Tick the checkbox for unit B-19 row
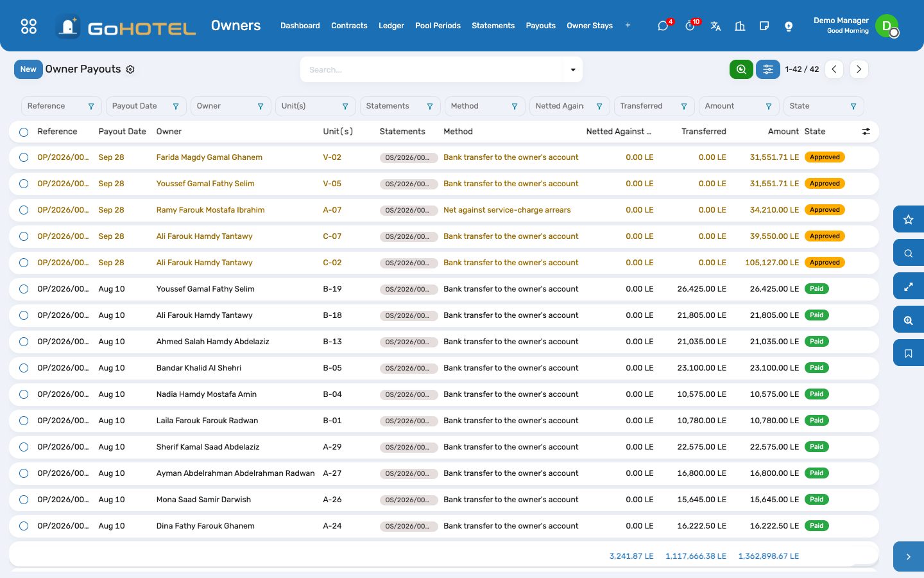The image size is (924, 578). point(24,289)
